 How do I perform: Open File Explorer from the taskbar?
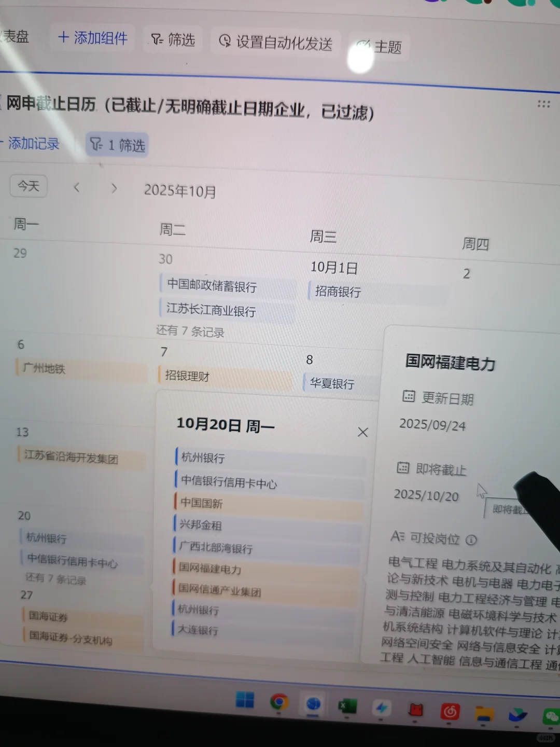coord(484,713)
